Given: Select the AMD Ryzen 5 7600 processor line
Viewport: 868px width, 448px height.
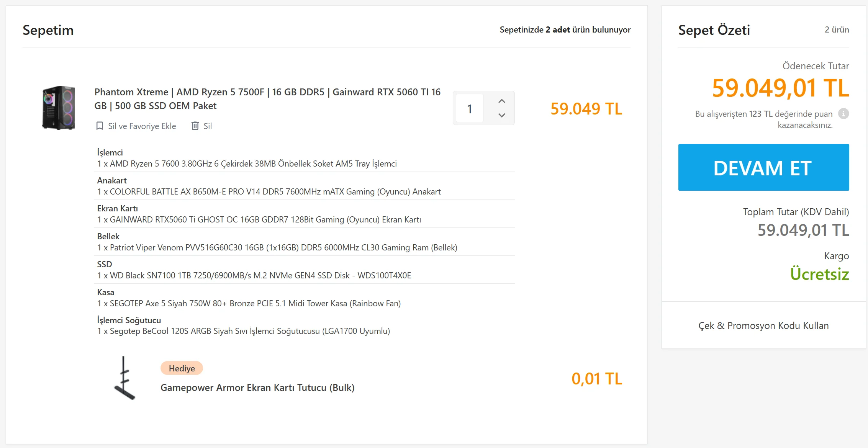Looking at the screenshot, I should click(247, 164).
